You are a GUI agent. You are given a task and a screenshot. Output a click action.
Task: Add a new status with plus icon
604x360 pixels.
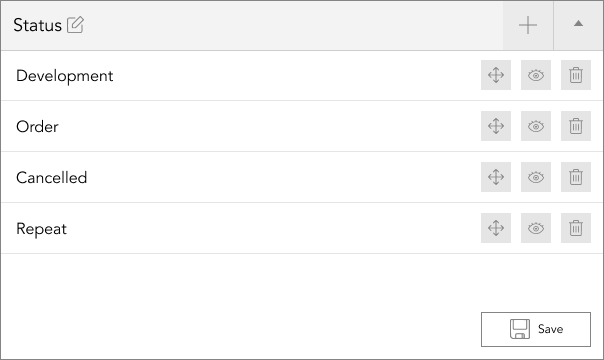pyautogui.click(x=528, y=25)
